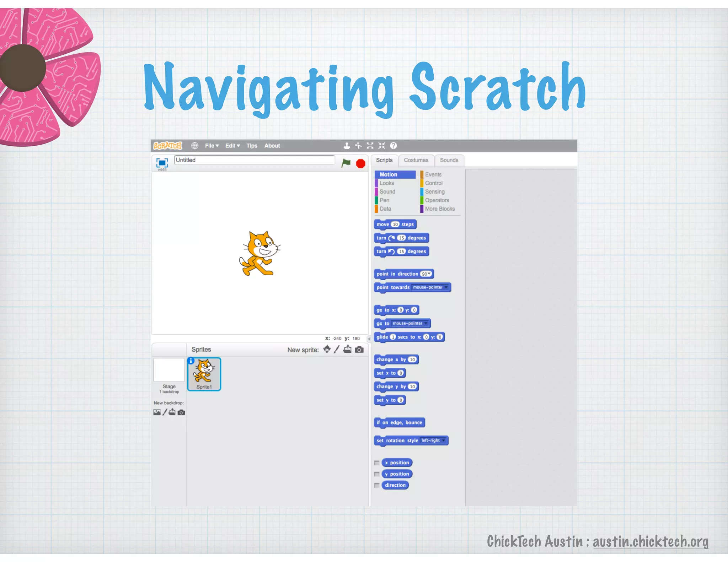Open the Tips menu item
The width and height of the screenshot is (728, 562).
click(x=252, y=146)
